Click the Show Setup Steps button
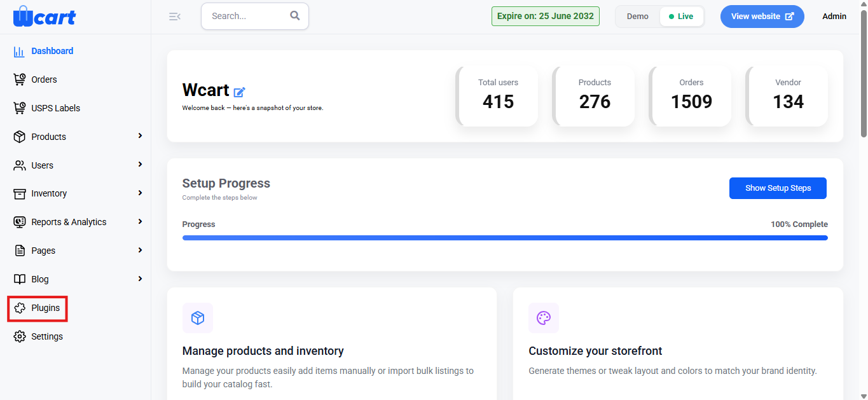 [x=778, y=188]
